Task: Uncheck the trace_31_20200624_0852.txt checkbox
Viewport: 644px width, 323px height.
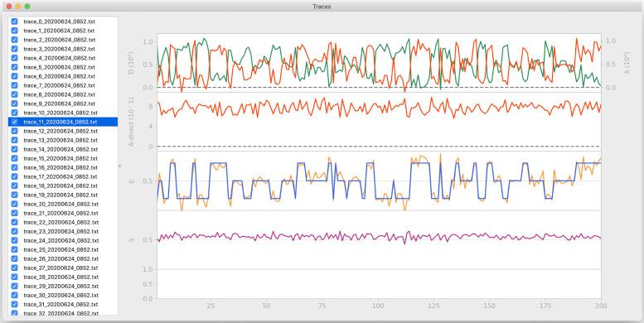Action: tap(15, 304)
